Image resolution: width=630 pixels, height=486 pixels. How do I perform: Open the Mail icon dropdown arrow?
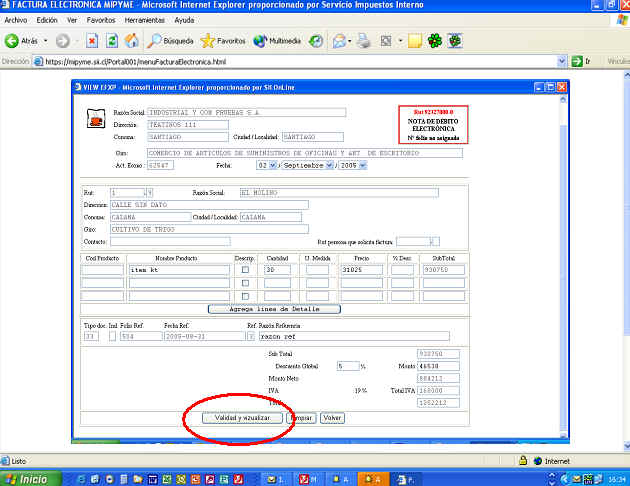(x=350, y=41)
